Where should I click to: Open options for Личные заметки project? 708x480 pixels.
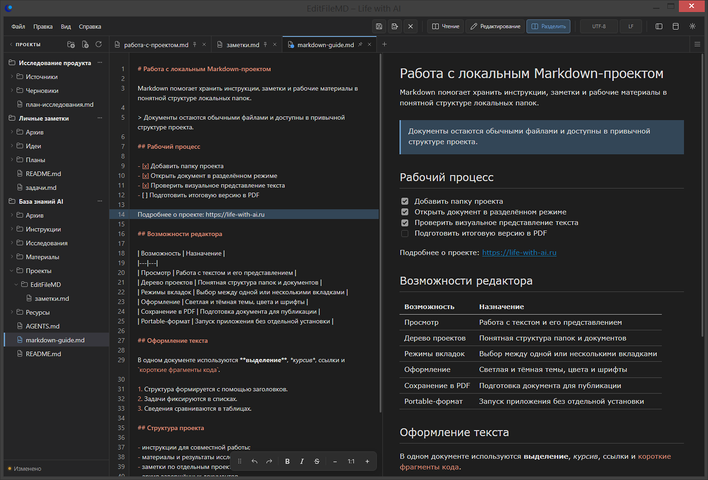point(100,118)
